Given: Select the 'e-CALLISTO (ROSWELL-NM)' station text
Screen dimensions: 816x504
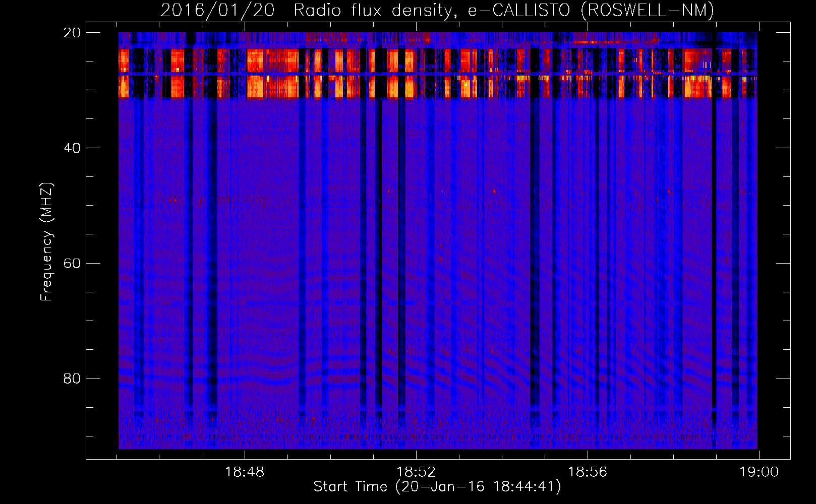Looking at the screenshot, I should (x=591, y=10).
